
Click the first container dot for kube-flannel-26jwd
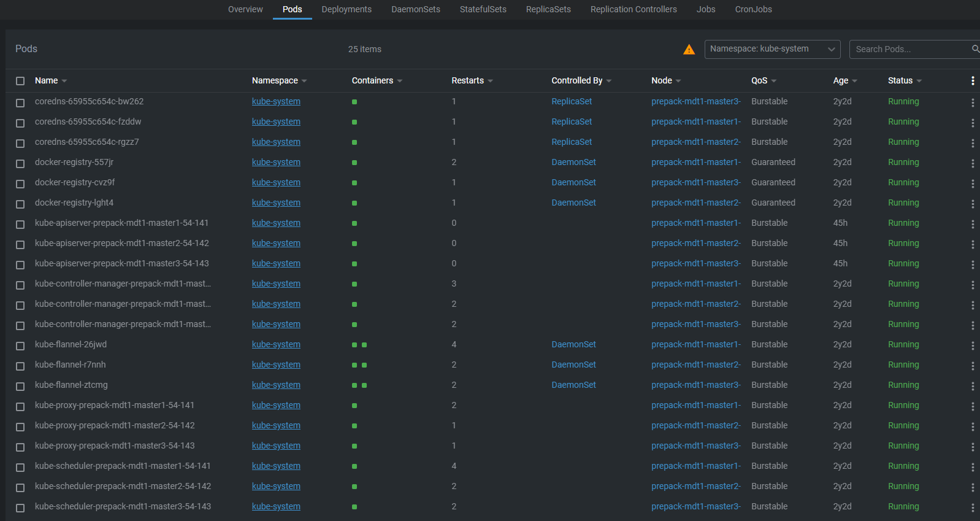(354, 345)
